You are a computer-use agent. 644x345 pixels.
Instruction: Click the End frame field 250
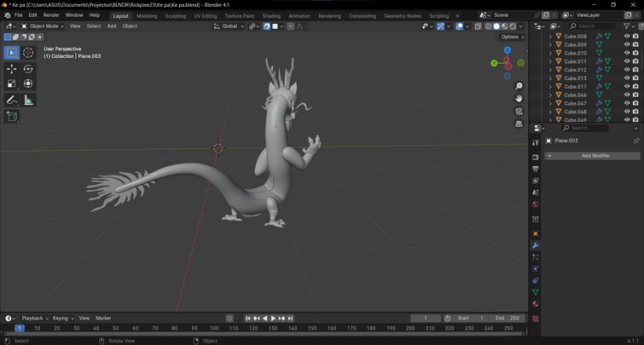pyautogui.click(x=508, y=319)
